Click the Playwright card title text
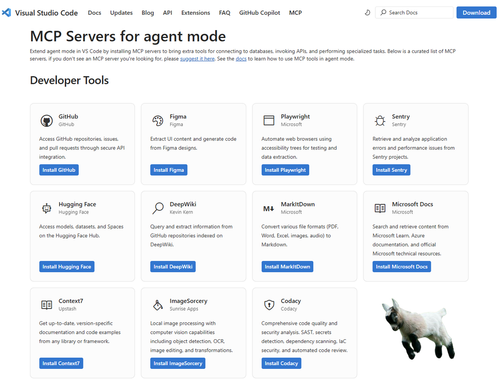500x384 pixels. (x=295, y=116)
